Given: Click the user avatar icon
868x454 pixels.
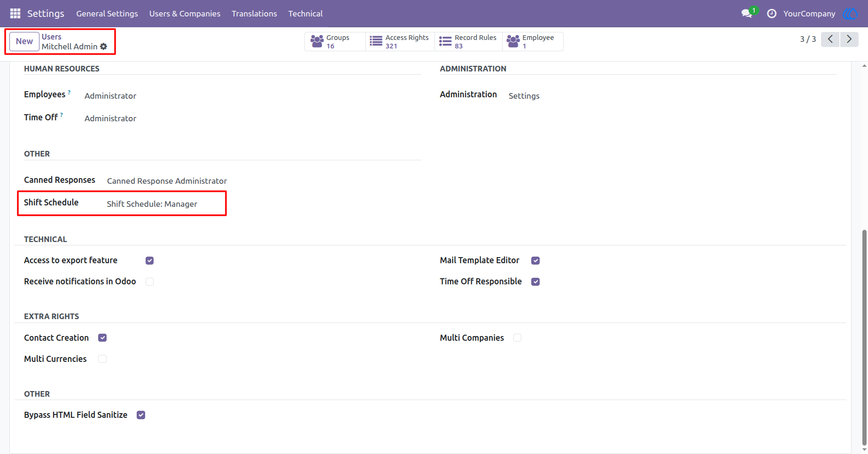Looking at the screenshot, I should (851, 14).
